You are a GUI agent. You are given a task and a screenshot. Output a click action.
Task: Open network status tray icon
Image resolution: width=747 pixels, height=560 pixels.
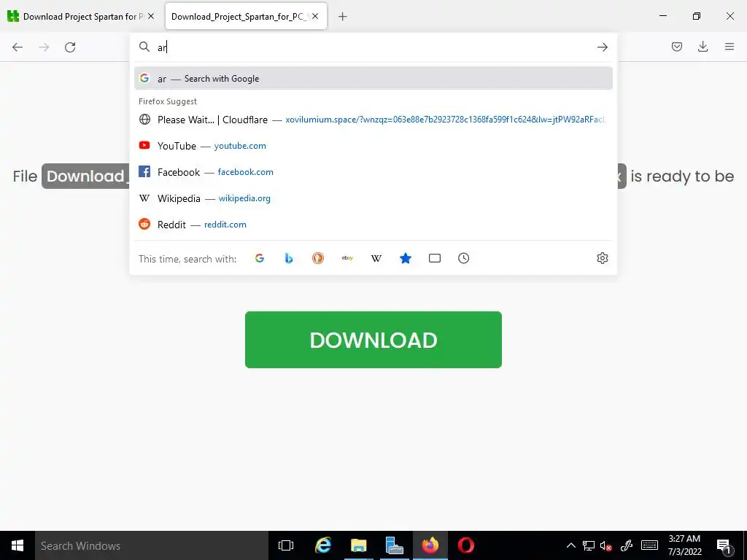[589, 545]
